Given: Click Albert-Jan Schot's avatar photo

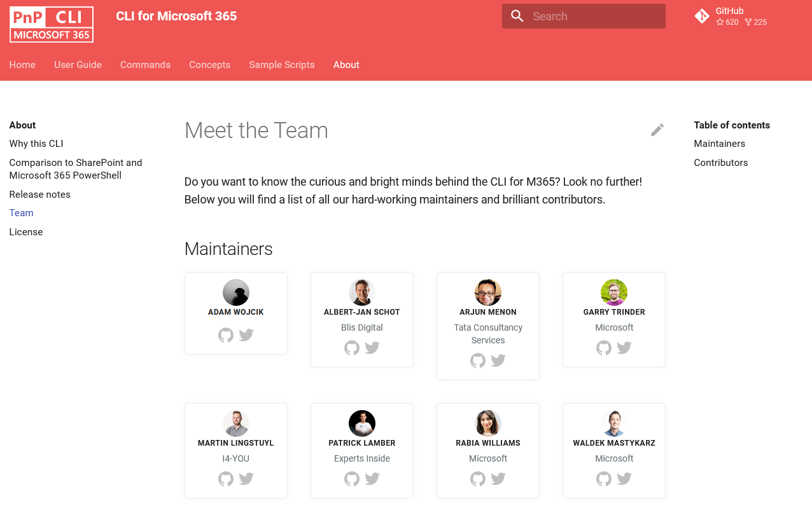Looking at the screenshot, I should click(362, 292).
